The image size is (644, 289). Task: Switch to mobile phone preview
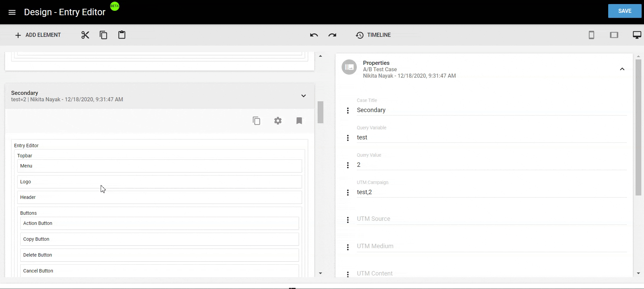coord(591,35)
